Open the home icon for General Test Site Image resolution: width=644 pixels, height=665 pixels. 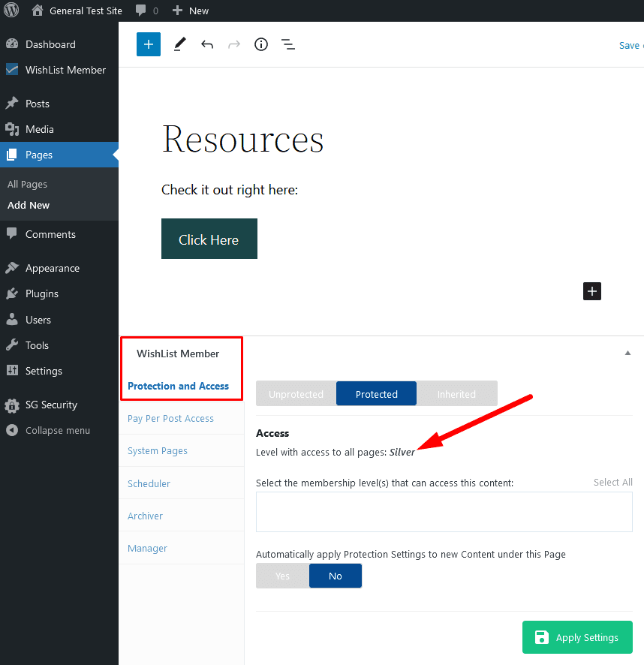[x=38, y=11]
